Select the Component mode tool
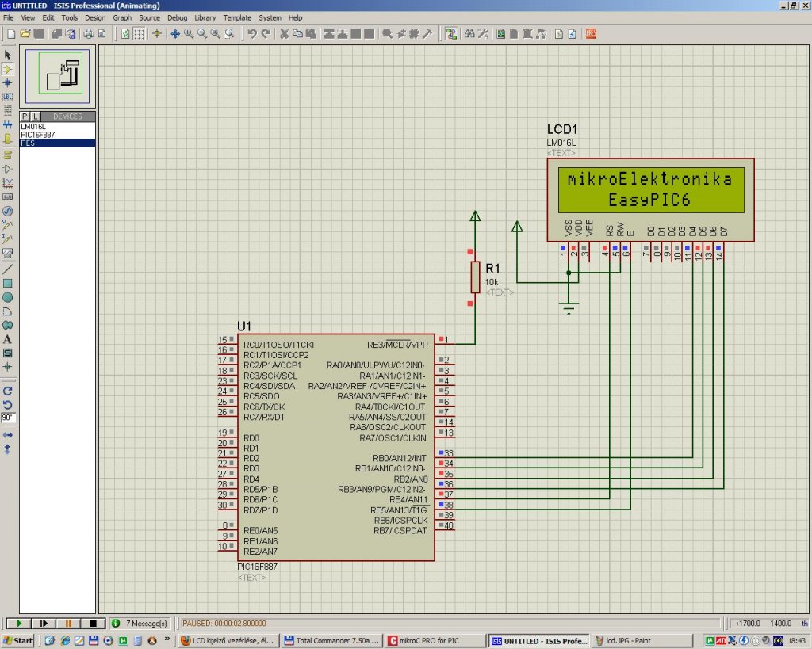Image resolution: width=812 pixels, height=649 pixels. [x=8, y=69]
